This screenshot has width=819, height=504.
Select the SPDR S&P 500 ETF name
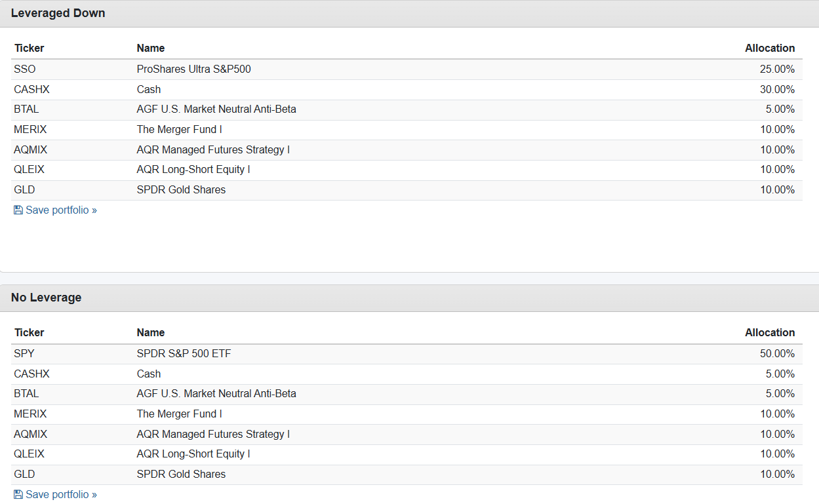pyautogui.click(x=184, y=353)
